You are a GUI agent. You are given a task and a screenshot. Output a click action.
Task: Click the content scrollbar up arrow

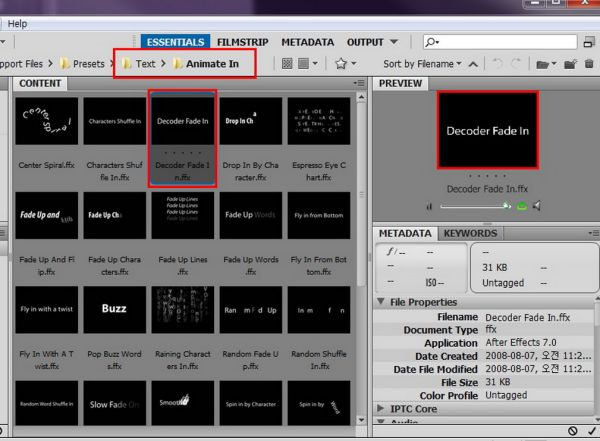361,98
